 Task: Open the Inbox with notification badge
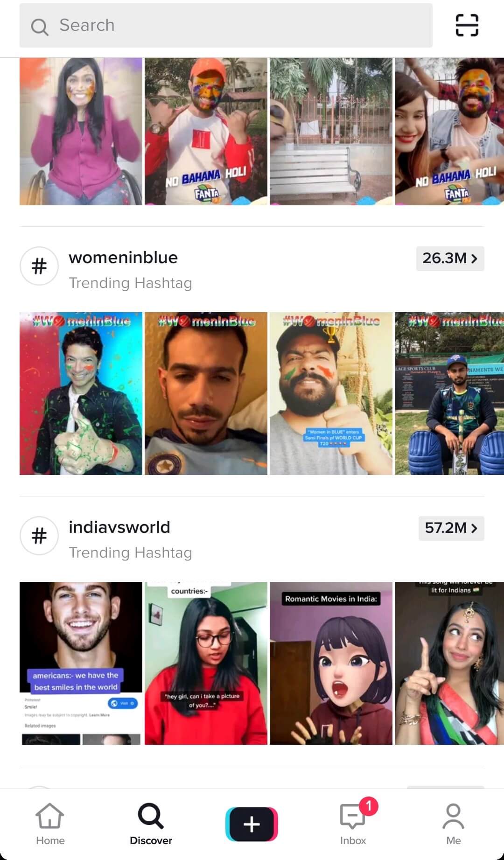click(x=353, y=824)
